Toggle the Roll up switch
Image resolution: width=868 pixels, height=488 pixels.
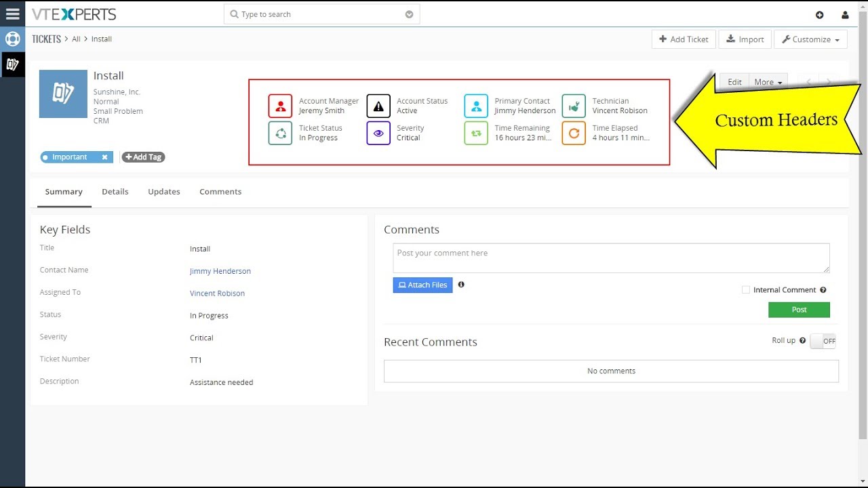point(823,341)
